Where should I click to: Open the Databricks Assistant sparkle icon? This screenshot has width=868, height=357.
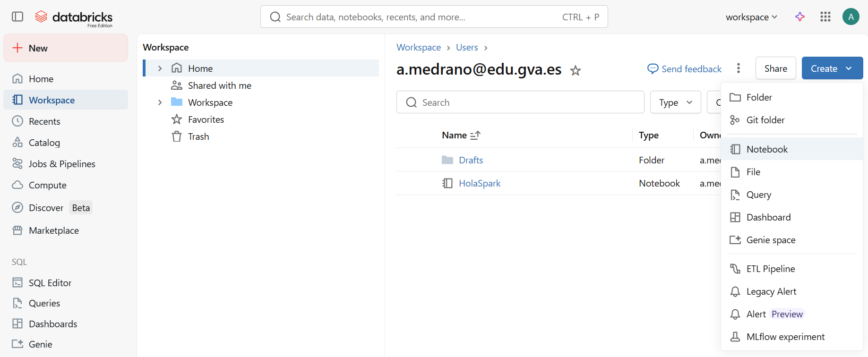click(x=800, y=17)
